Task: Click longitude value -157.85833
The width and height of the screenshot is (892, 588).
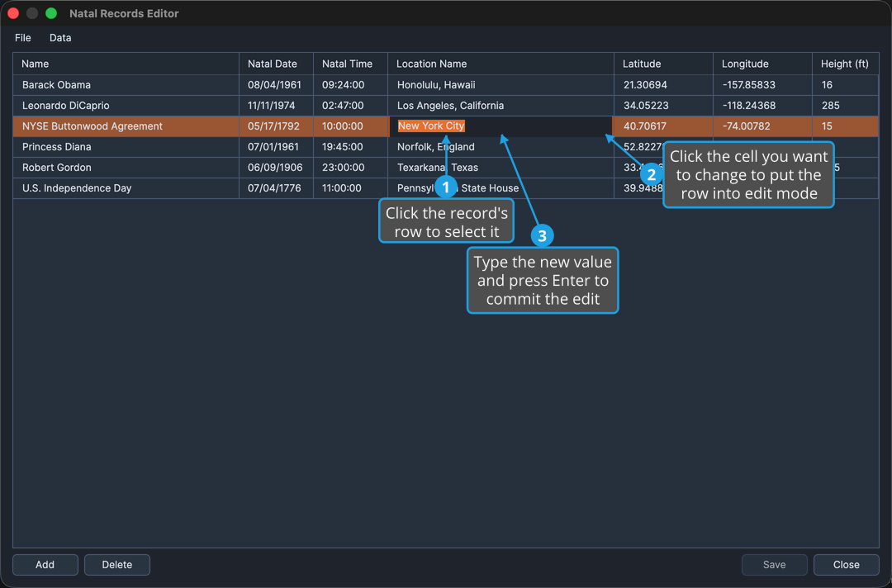Action: click(x=762, y=85)
